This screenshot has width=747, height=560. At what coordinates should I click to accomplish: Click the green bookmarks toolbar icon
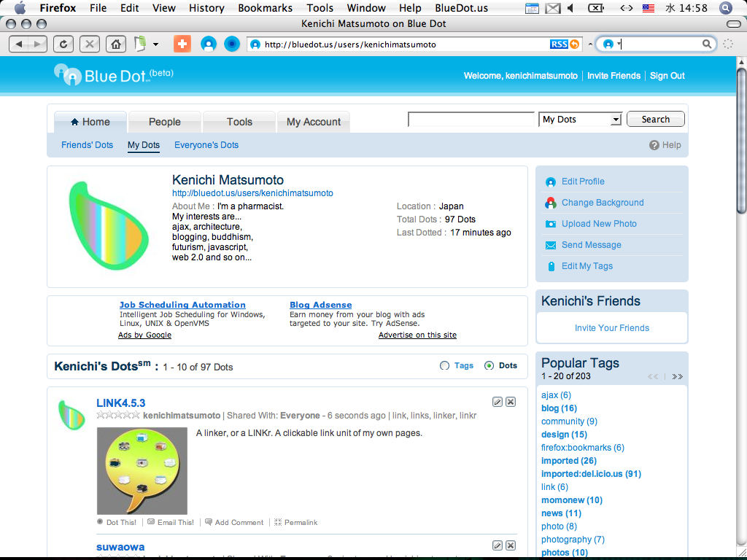click(140, 44)
